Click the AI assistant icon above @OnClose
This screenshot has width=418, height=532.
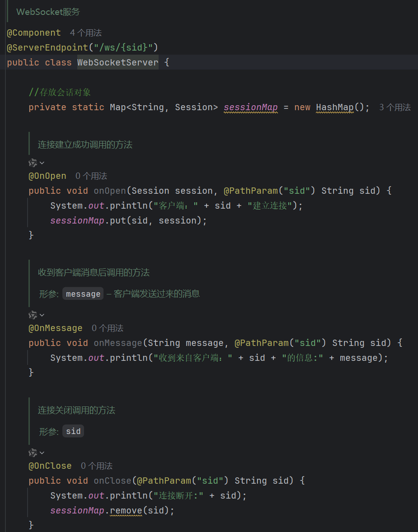33,453
